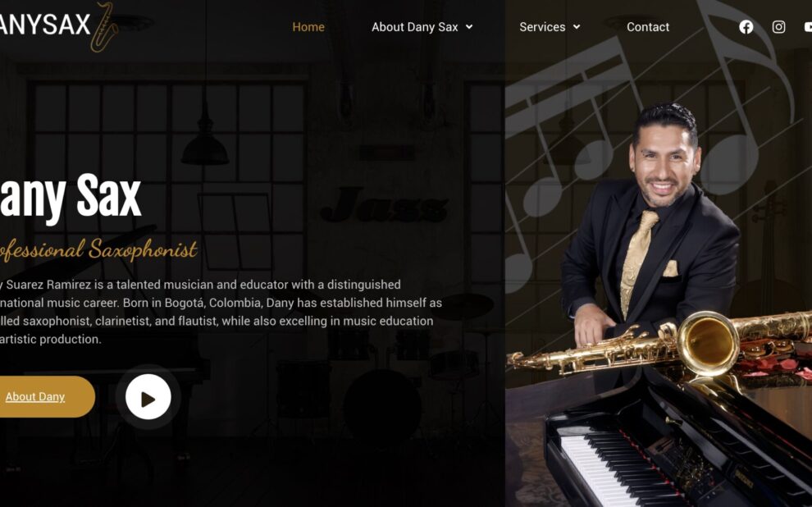The width and height of the screenshot is (812, 507).
Task: Open the Instagram profile icon
Action: pyautogui.click(x=778, y=27)
